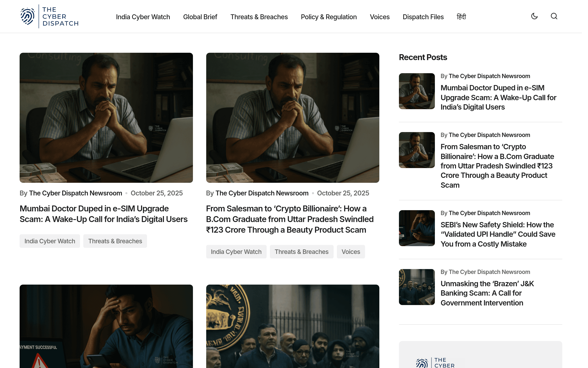Open sidebar thumbnail for SEBI post
588x368 pixels.
[417, 228]
